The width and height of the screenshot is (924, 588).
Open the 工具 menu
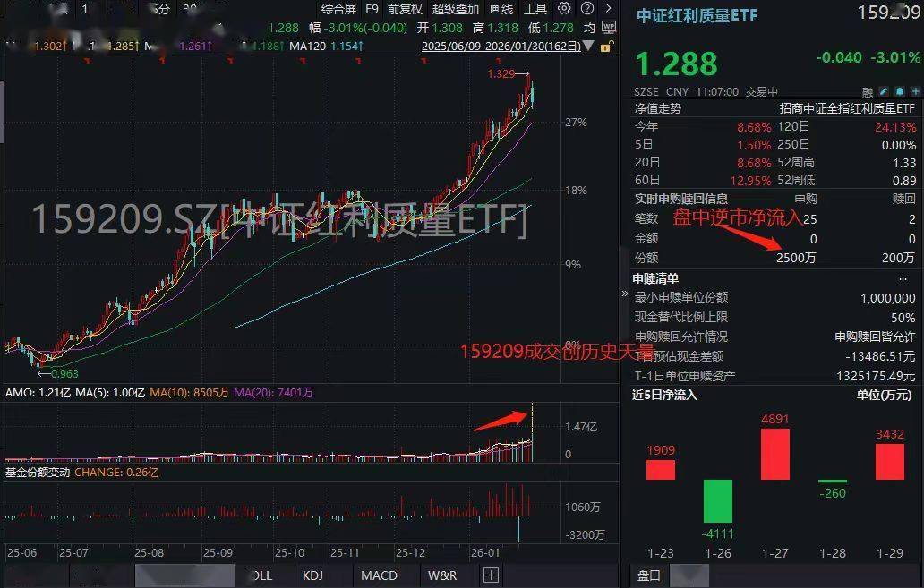coord(535,9)
